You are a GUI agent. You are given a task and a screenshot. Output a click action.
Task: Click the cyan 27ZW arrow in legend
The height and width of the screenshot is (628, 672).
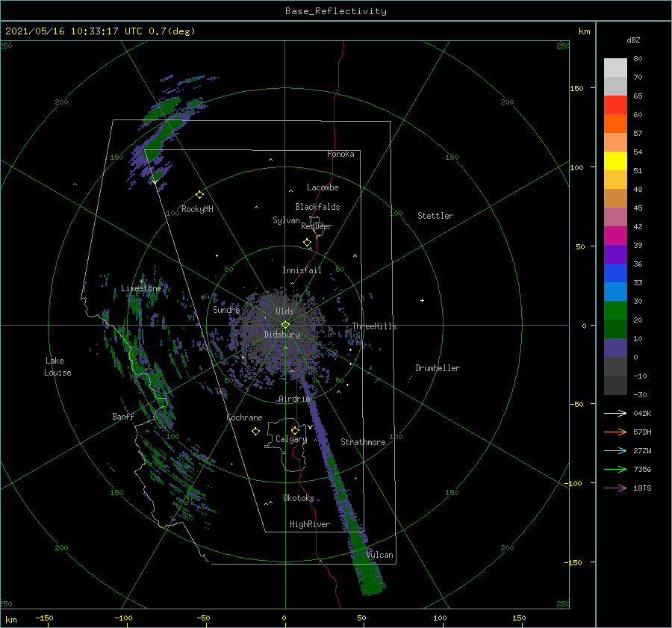(615, 450)
